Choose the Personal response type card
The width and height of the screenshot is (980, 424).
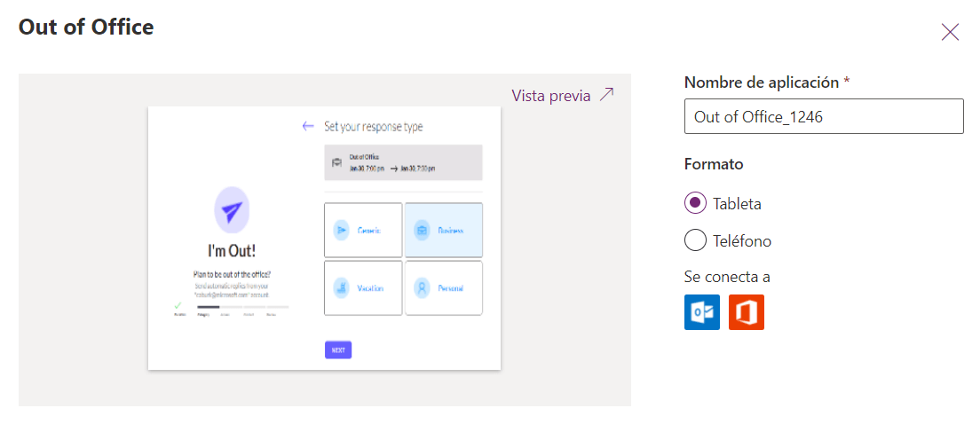443,287
